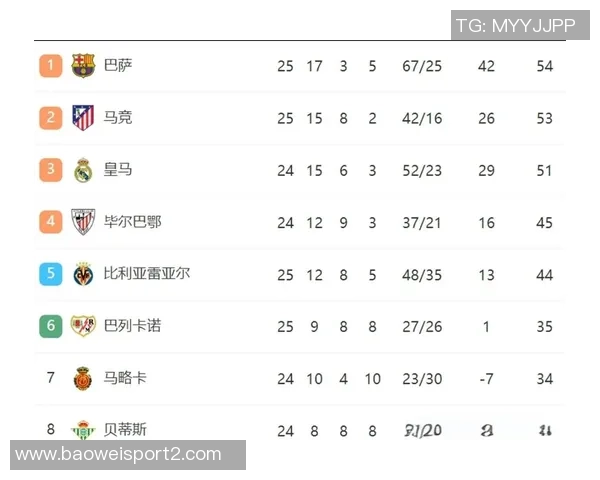Click the Atlético Madrid crest
Image resolution: width=600 pixels, height=480 pixels.
pyautogui.click(x=83, y=118)
